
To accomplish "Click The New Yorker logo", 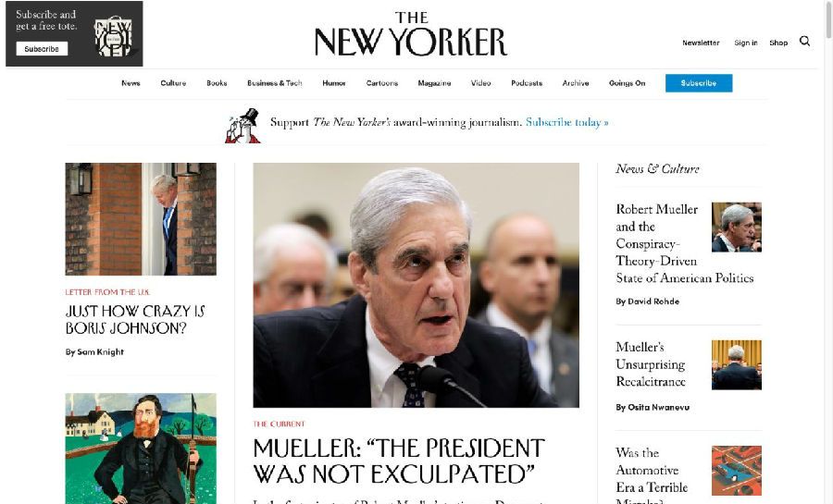I will coord(411,34).
